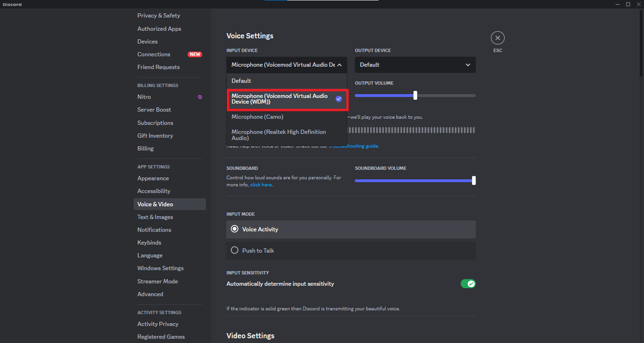Follow the soundboard 'click here' link
Screen dimensions: 644x343
[x=261, y=185]
